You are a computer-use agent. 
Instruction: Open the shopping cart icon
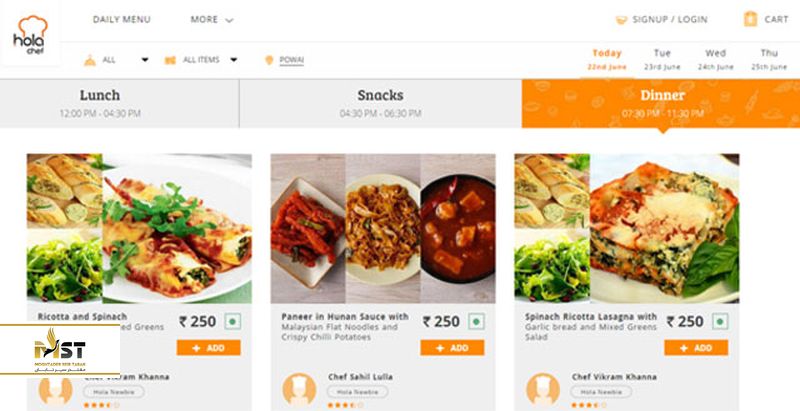coord(750,19)
